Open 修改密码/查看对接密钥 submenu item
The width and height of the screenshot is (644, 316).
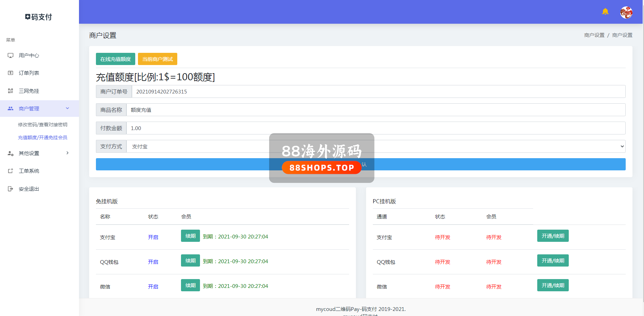point(43,125)
